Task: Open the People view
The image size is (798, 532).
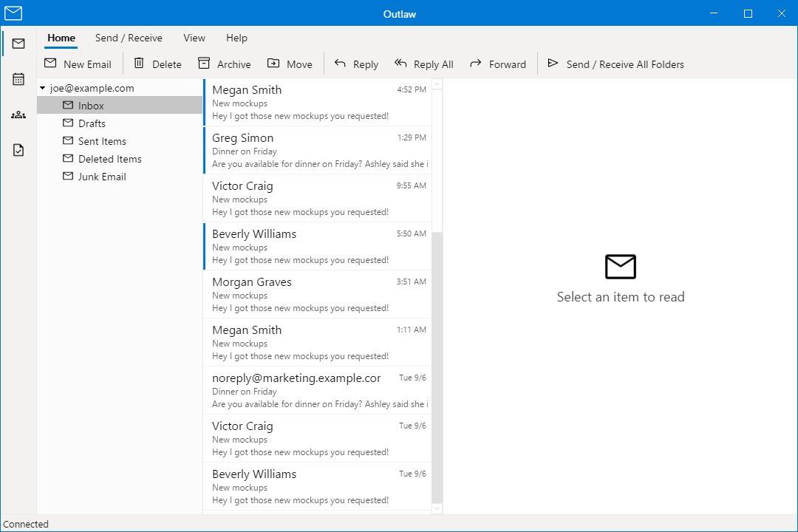Action: point(17,114)
